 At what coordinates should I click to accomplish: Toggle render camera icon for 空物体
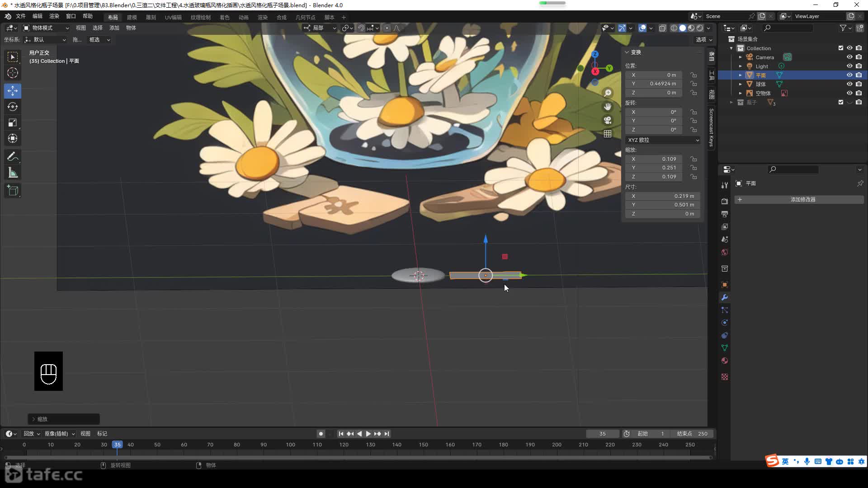click(x=859, y=93)
